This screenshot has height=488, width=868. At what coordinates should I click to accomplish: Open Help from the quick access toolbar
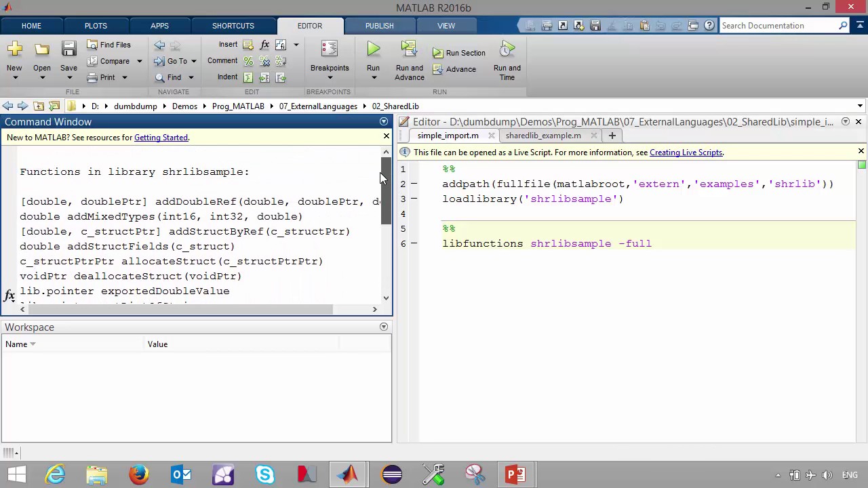pos(709,26)
